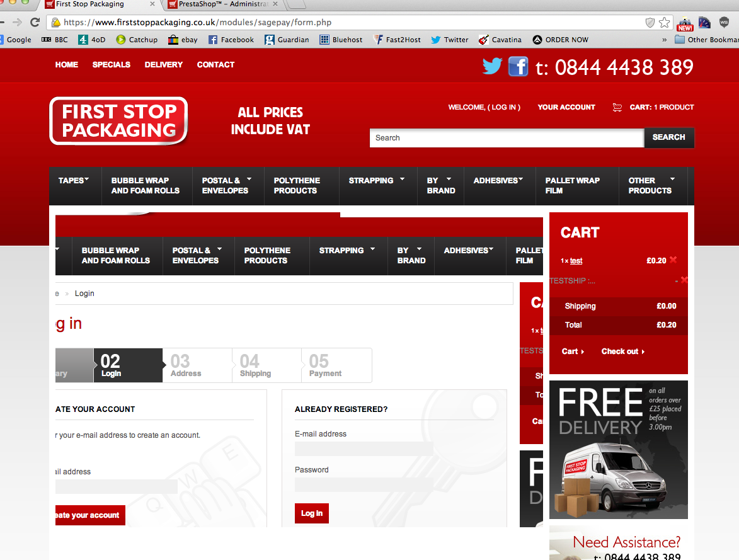Screen dimensions: 739x560
Task: Open the Contact page
Action: click(x=215, y=65)
